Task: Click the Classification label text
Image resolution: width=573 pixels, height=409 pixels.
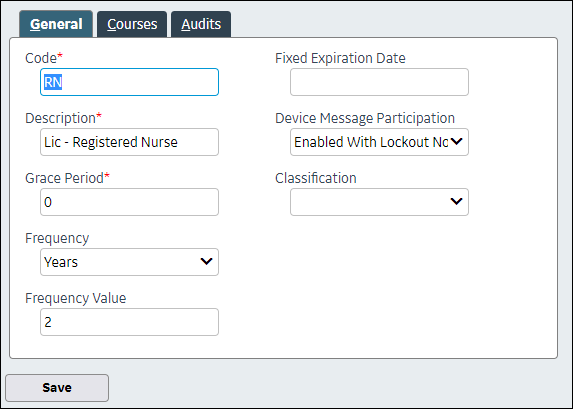Action: coord(316,178)
